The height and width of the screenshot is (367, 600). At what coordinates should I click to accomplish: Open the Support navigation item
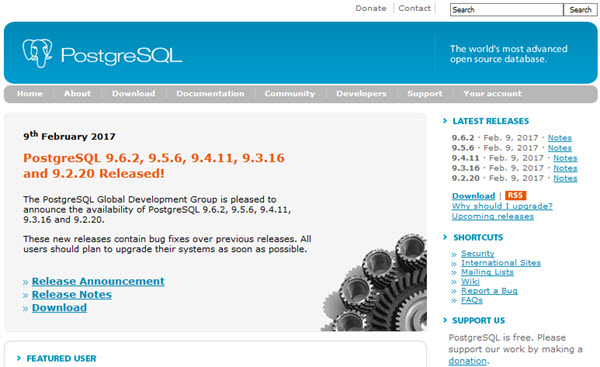pos(425,93)
